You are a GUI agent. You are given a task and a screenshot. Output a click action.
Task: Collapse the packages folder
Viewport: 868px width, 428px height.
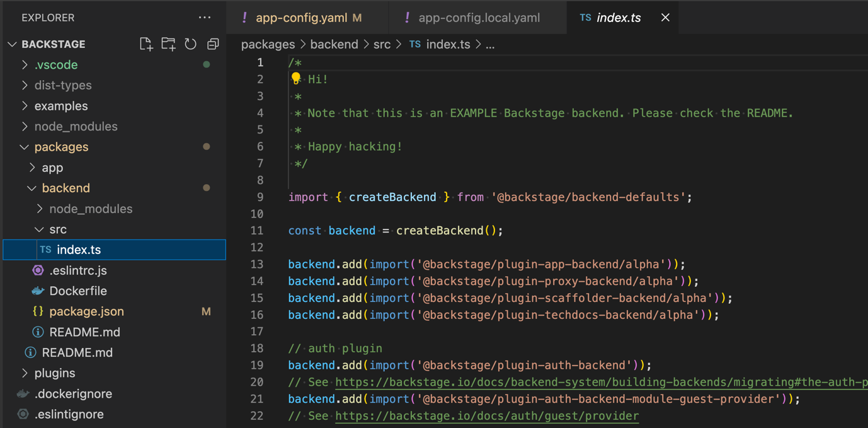(x=61, y=147)
